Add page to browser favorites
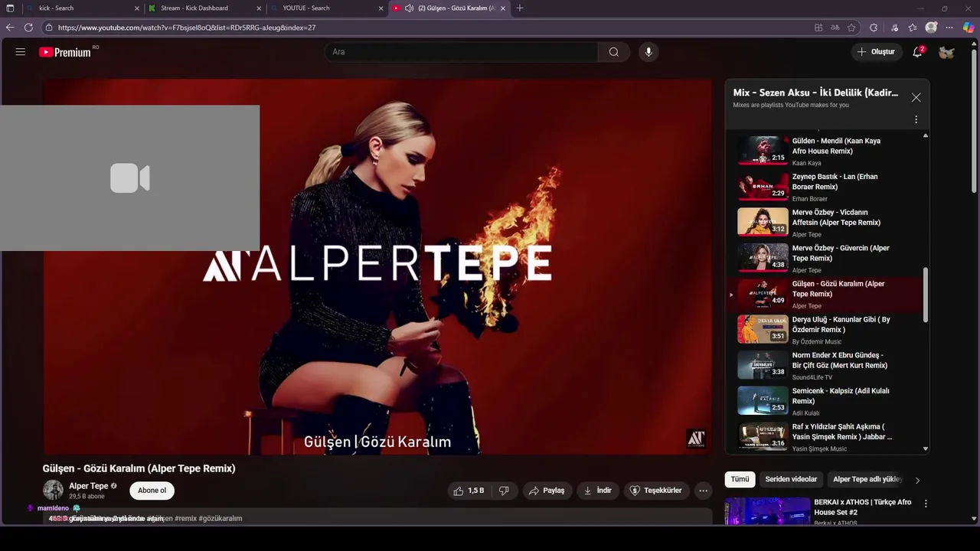The width and height of the screenshot is (980, 551). (851, 28)
